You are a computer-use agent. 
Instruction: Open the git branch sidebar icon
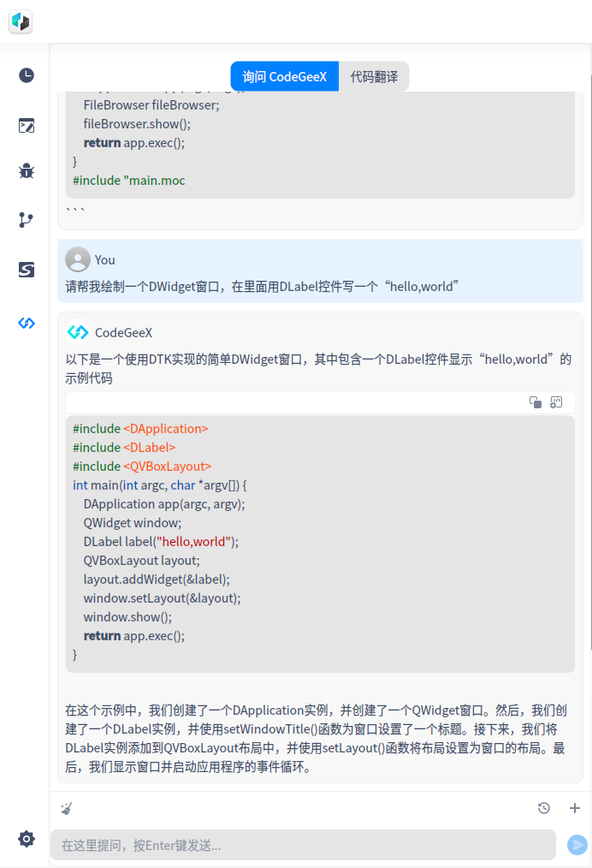[26, 220]
